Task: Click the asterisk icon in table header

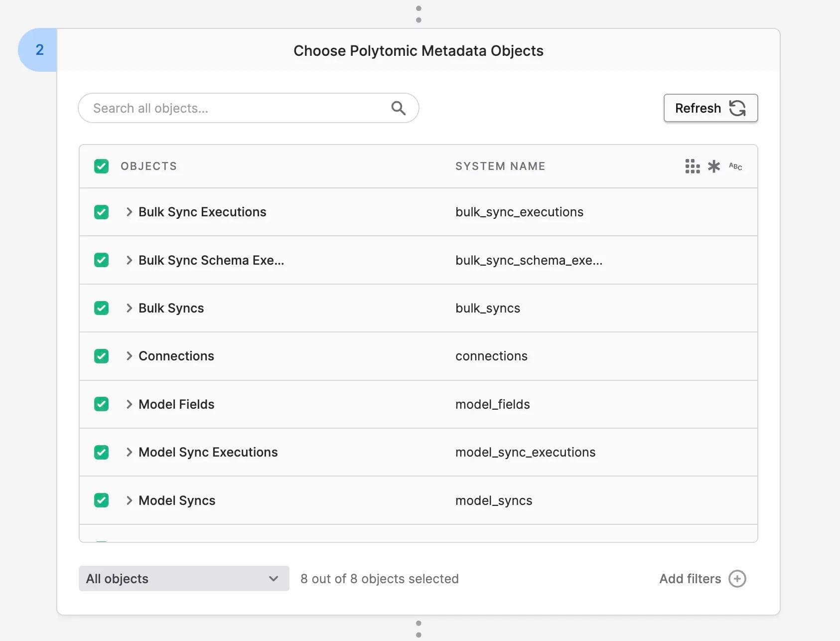Action: pyautogui.click(x=714, y=166)
